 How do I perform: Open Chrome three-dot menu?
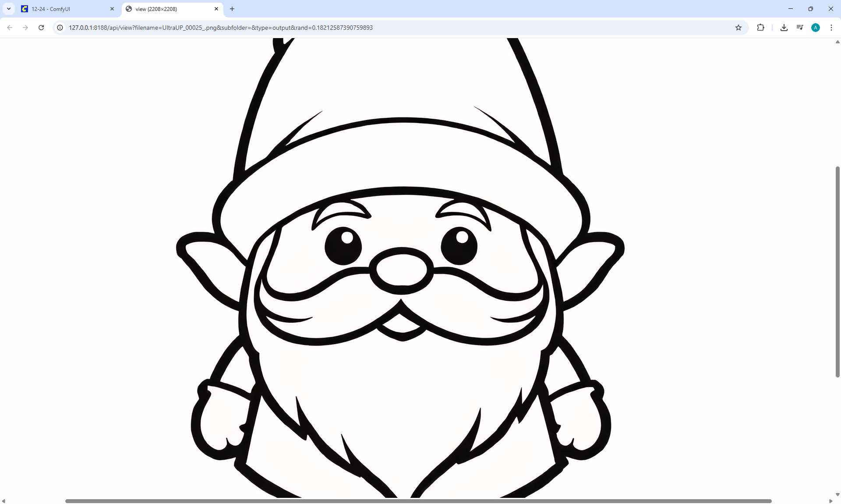(x=831, y=28)
